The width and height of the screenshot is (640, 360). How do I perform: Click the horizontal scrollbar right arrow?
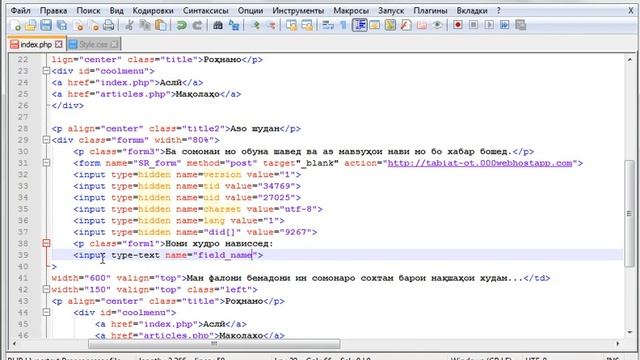tap(618, 344)
